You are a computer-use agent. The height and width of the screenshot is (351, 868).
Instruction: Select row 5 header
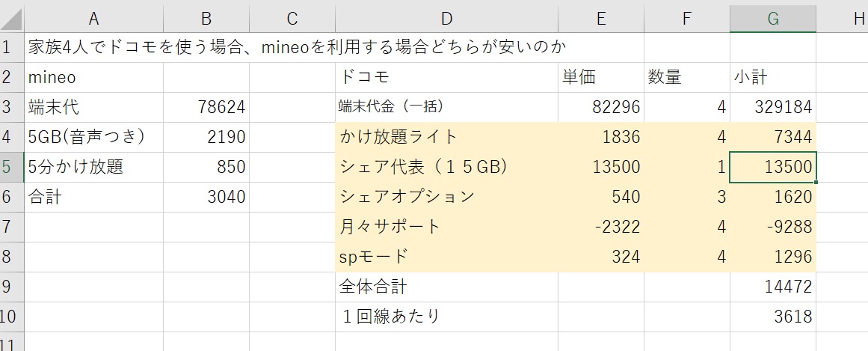(x=11, y=167)
